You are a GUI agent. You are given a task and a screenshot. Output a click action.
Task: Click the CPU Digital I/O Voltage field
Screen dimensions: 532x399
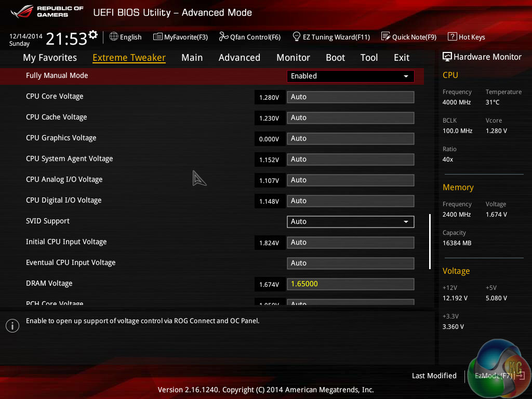tap(351, 201)
